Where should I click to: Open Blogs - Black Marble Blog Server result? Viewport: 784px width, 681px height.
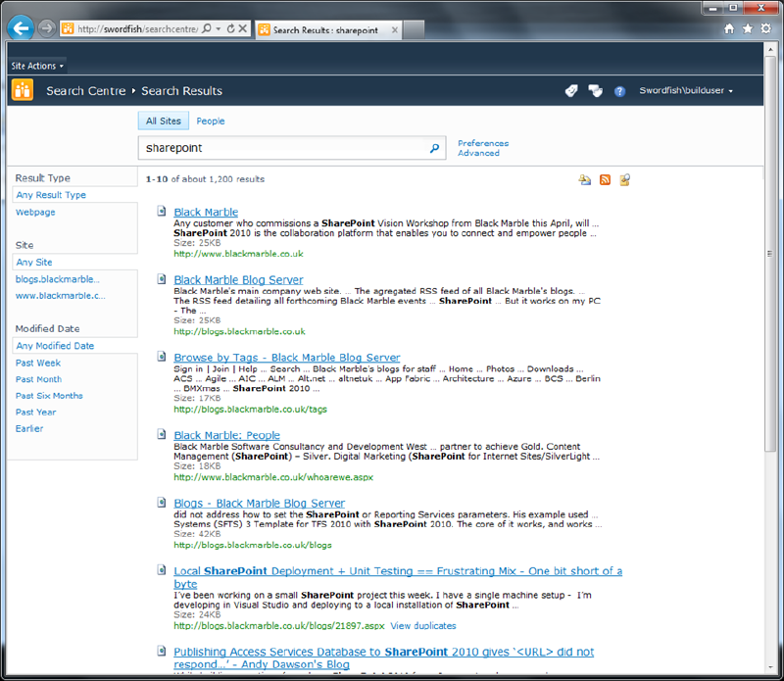pyautogui.click(x=260, y=503)
